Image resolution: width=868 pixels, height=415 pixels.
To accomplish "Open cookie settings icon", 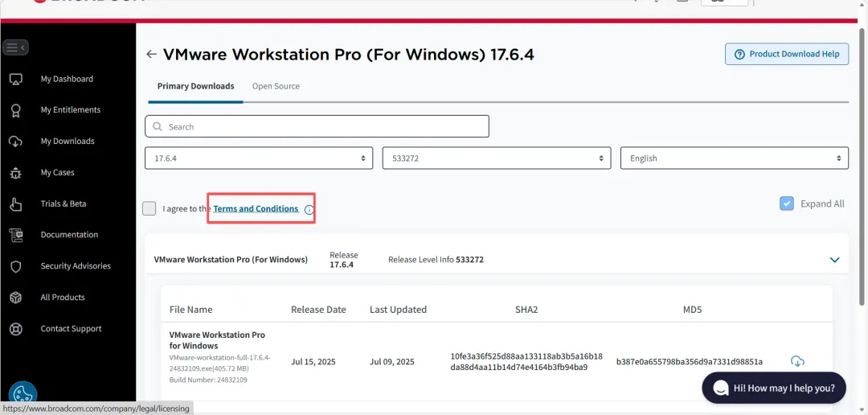I will 23,395.
